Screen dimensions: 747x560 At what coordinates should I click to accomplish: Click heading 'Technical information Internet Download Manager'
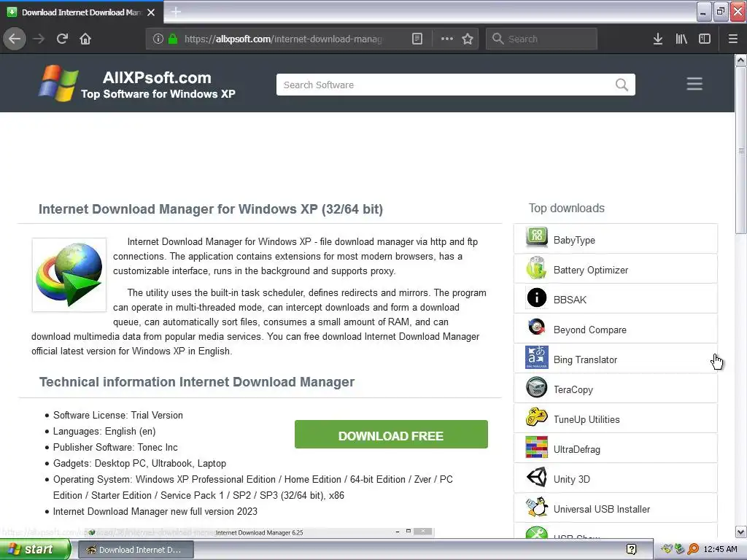pyautogui.click(x=197, y=382)
